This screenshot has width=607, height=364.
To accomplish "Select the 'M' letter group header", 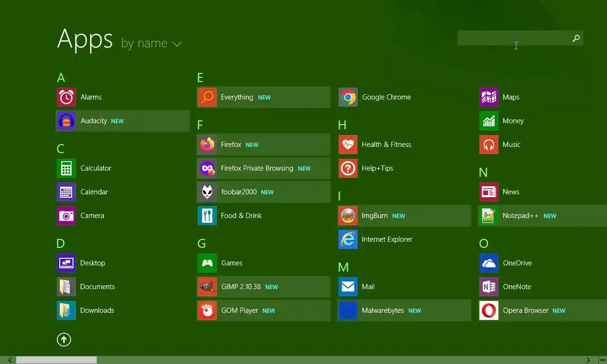I will [343, 267].
